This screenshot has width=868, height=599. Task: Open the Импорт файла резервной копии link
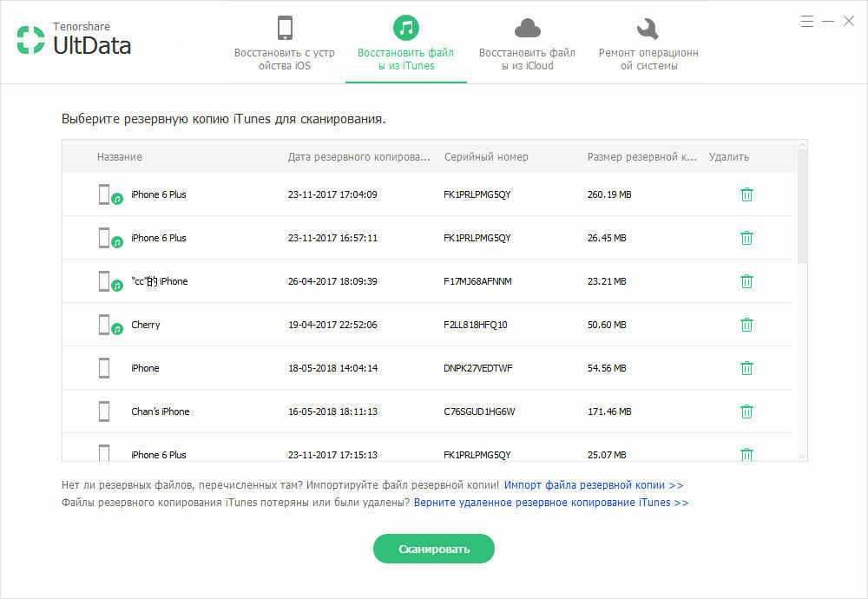pyautogui.click(x=593, y=485)
